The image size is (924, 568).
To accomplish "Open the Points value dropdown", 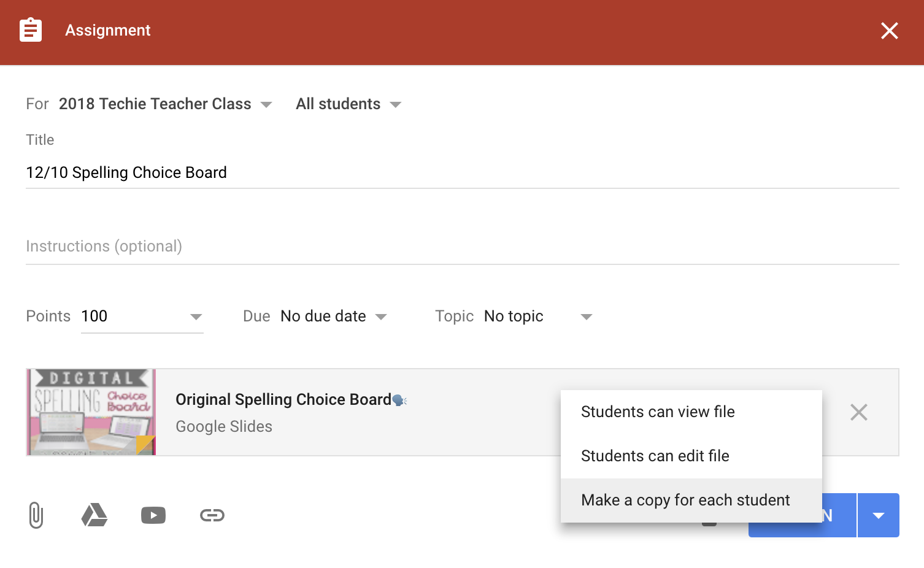I will point(196,317).
